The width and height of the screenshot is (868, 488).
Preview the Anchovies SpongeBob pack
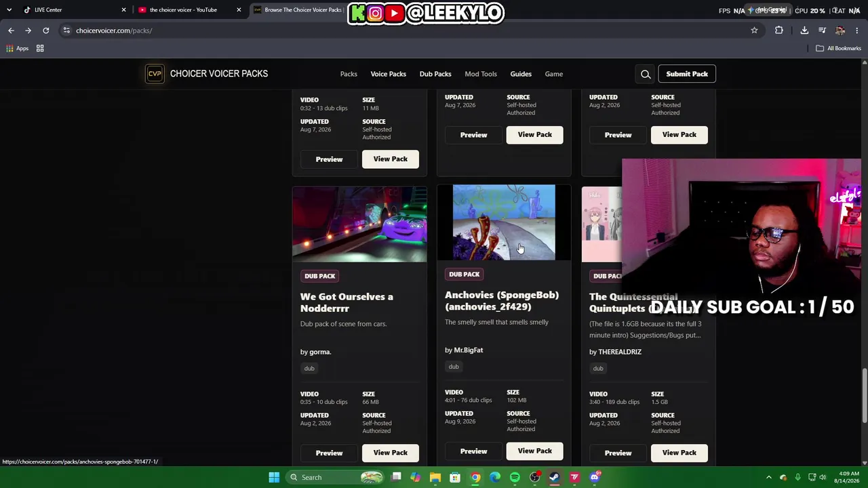click(x=473, y=451)
